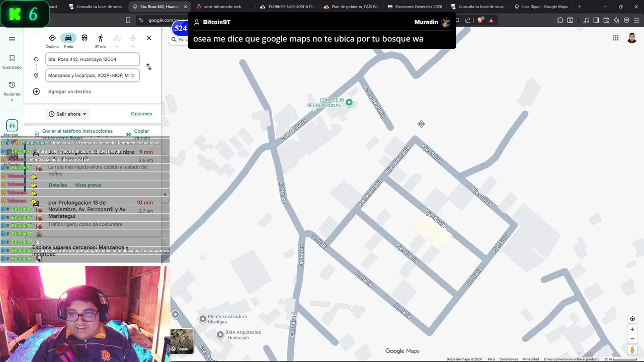This screenshot has width=644, height=362.
Task: Open the Brave Shields lion icon
Action: 480,20
